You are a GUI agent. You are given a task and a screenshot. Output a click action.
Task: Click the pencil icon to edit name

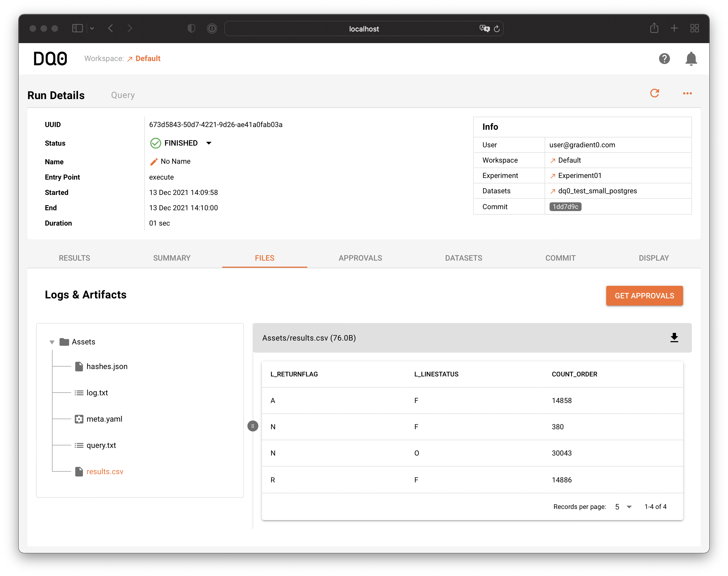pyautogui.click(x=154, y=162)
